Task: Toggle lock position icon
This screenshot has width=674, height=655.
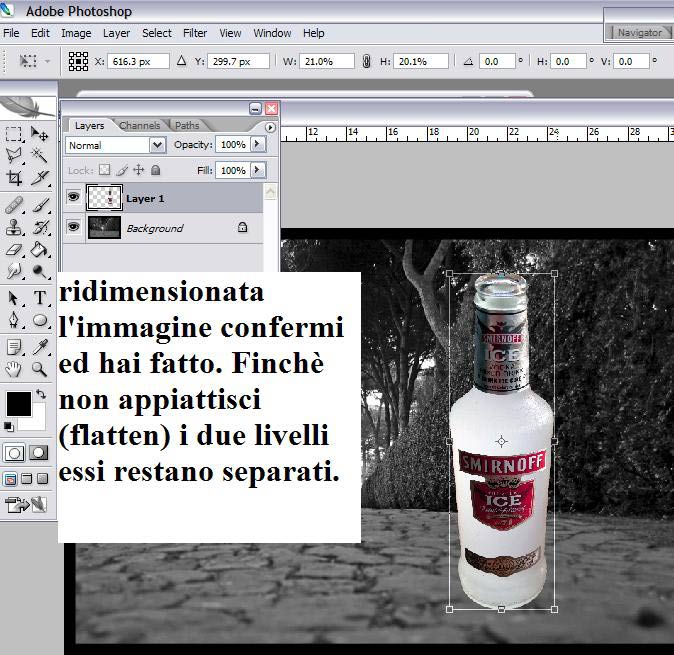Action: point(138,170)
